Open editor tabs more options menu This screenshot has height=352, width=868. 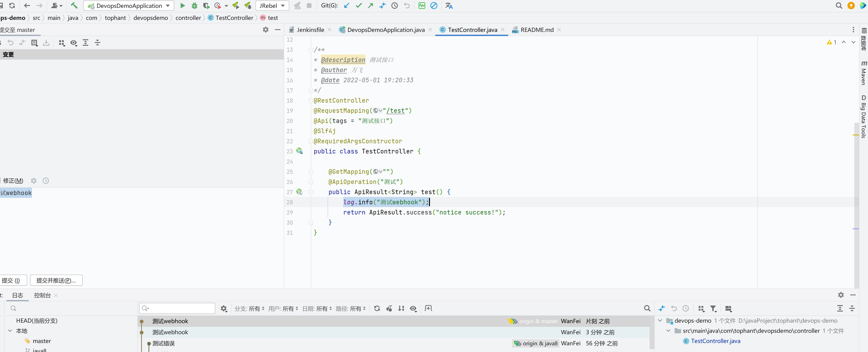coord(853,30)
